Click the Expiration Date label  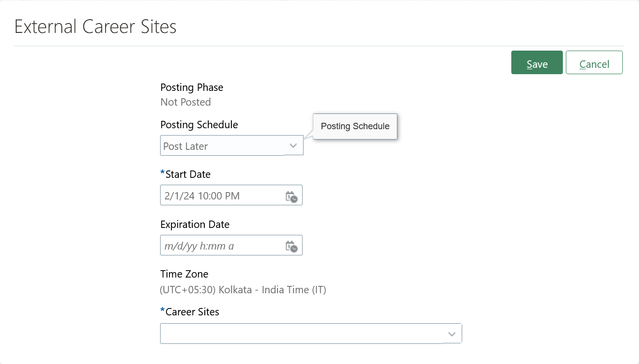tap(195, 224)
